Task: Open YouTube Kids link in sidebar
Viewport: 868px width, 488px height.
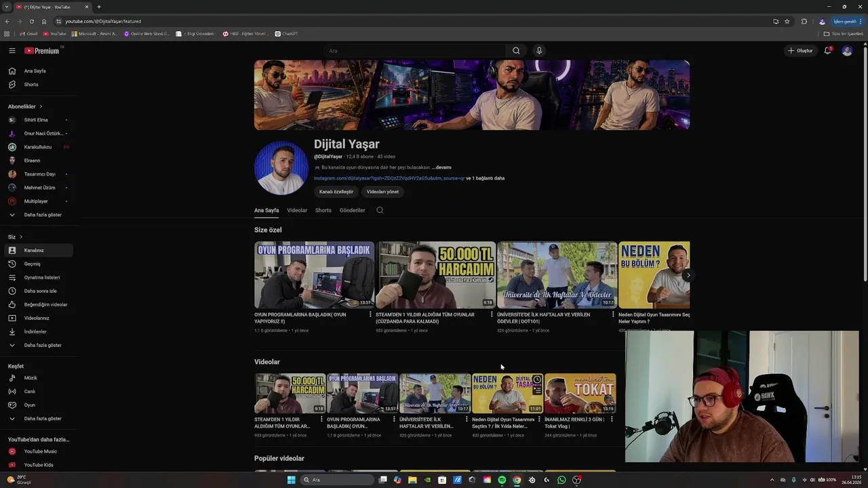Action: tap(39, 465)
